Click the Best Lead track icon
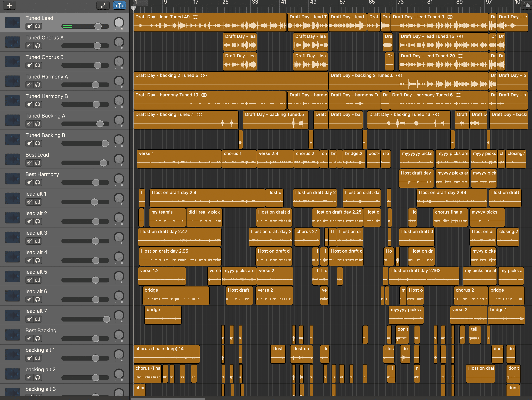 pos(13,159)
